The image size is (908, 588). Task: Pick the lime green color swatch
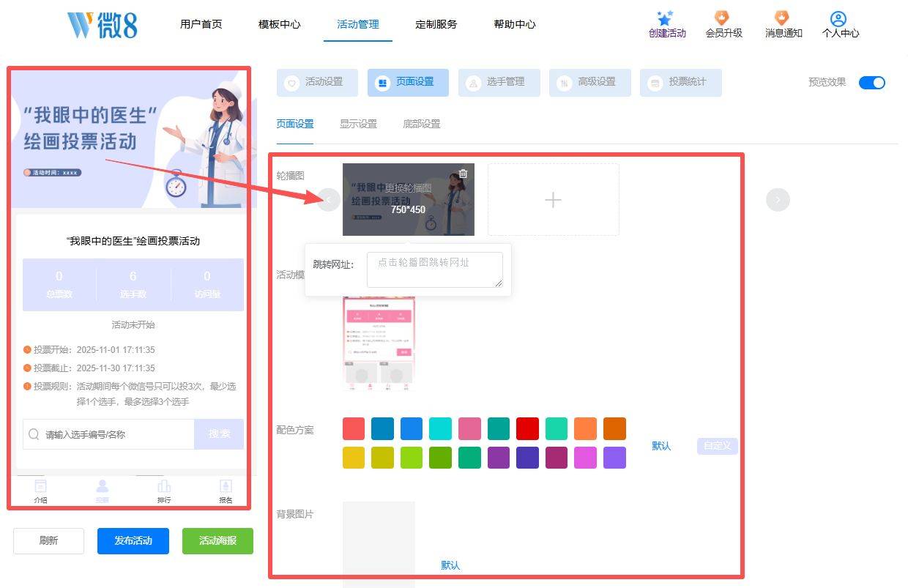(412, 458)
